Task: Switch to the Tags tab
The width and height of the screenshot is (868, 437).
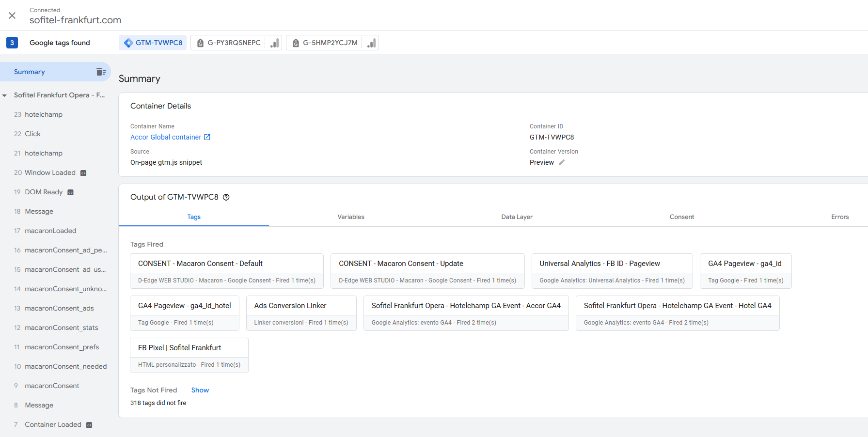Action: tap(194, 217)
